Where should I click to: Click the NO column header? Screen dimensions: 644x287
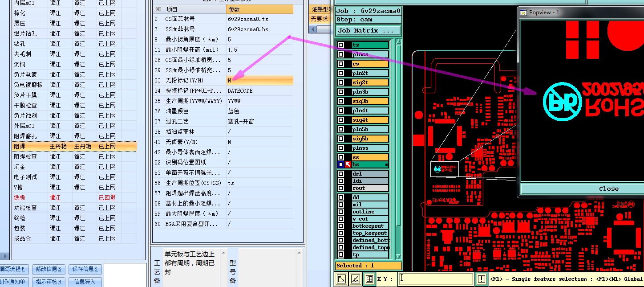pos(158,9)
